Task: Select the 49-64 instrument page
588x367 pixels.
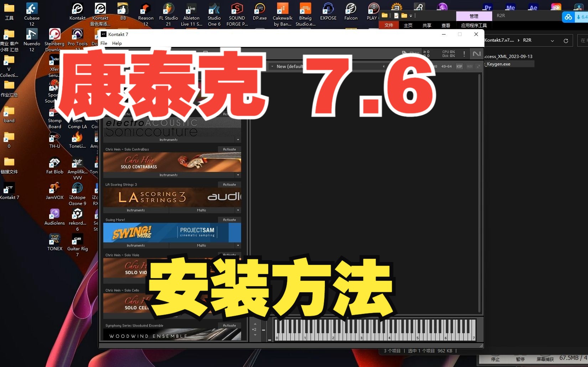Action: [x=446, y=66]
